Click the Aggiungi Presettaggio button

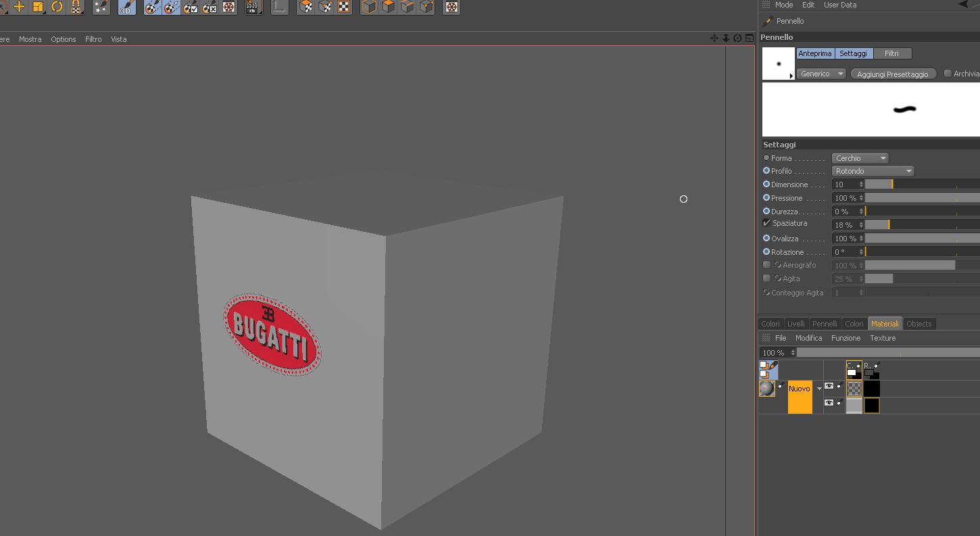coord(893,74)
